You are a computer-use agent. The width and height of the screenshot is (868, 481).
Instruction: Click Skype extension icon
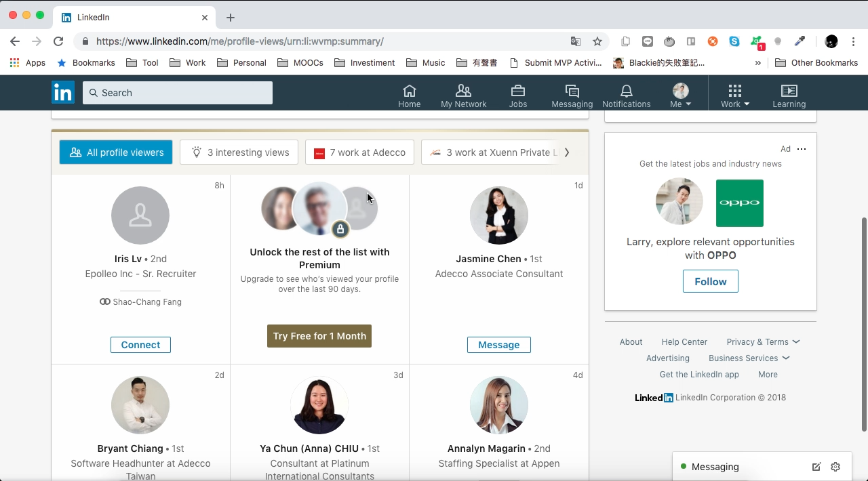pos(734,41)
